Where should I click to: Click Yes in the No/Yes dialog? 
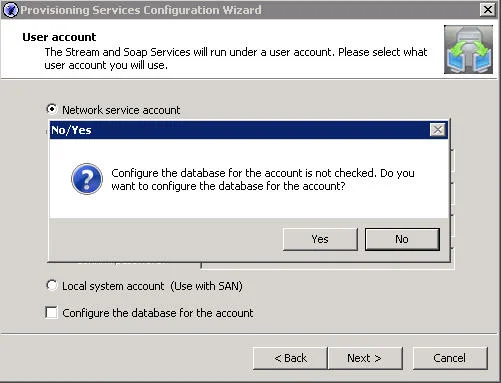point(320,239)
